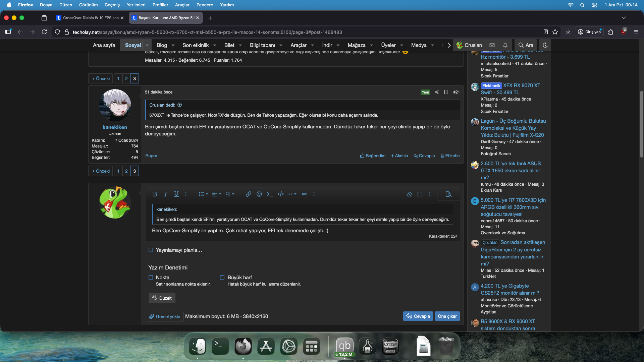Open the text alignment dropdown
The image size is (644, 362).
point(217,194)
